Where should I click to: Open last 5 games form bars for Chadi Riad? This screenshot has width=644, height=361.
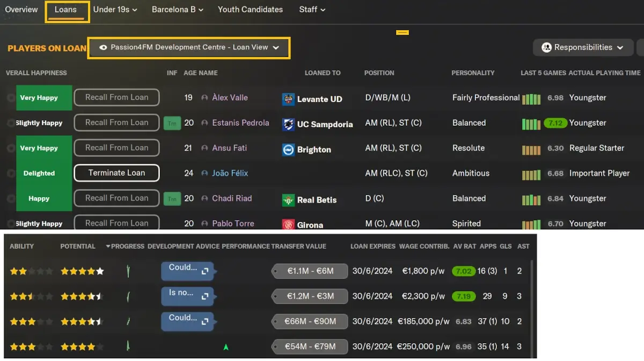[531, 200]
